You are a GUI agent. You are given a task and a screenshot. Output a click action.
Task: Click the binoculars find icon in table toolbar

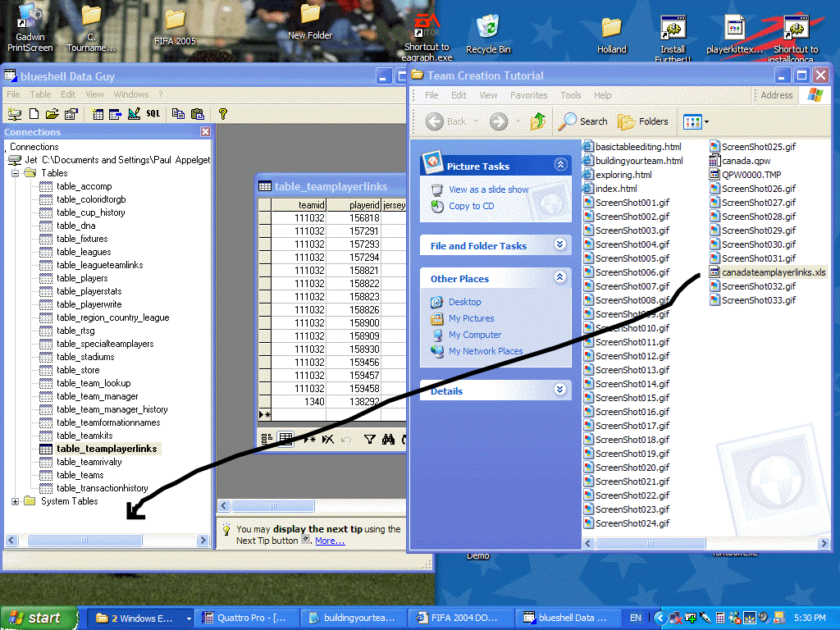click(389, 440)
